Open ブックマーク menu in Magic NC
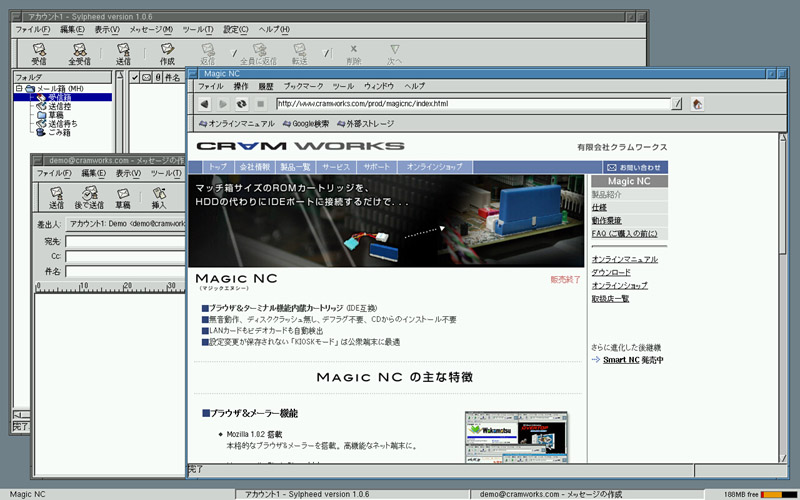 click(304, 86)
